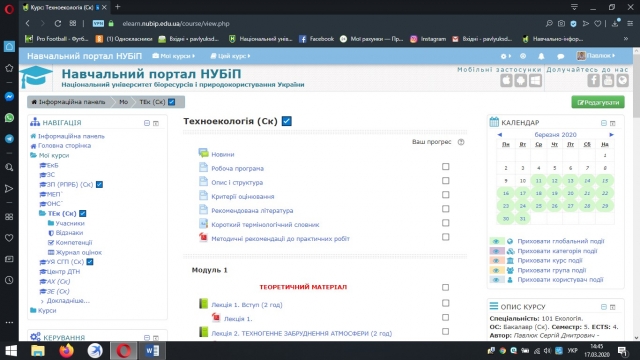
Task: Open Messenger in Opera sidebar
Action: 9,96
